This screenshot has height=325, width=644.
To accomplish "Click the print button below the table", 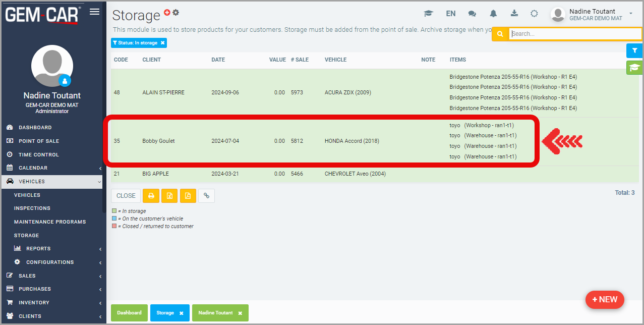I will [151, 196].
